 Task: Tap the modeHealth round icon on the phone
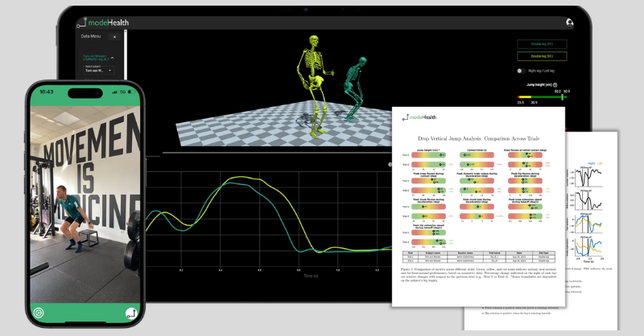(131, 313)
